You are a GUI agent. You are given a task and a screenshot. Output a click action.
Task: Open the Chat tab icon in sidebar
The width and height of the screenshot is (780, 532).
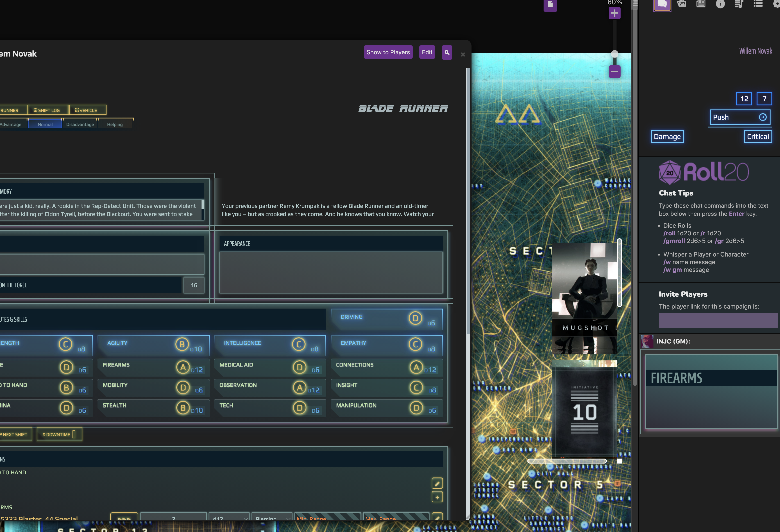(x=662, y=5)
